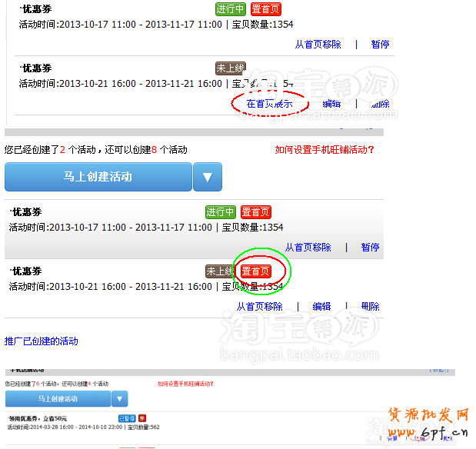Select 从首页移除 link next to 编辑

259,306
